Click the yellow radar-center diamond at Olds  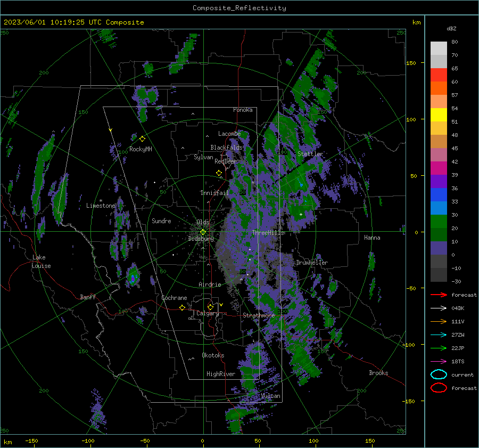(203, 232)
